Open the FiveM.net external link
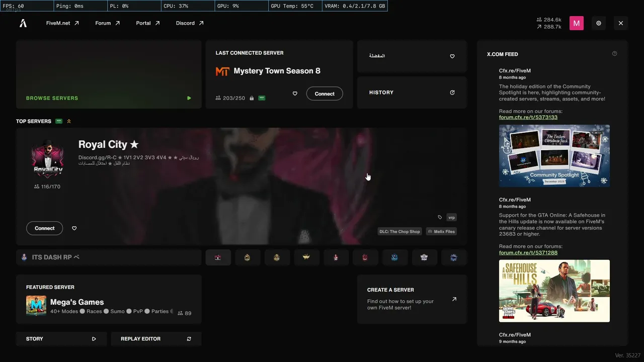This screenshot has height=362, width=644. [x=62, y=23]
